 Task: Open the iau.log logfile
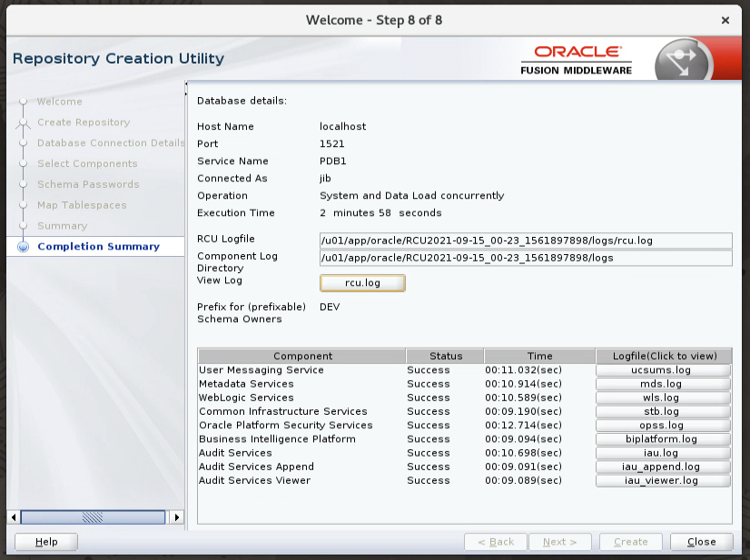pos(663,453)
